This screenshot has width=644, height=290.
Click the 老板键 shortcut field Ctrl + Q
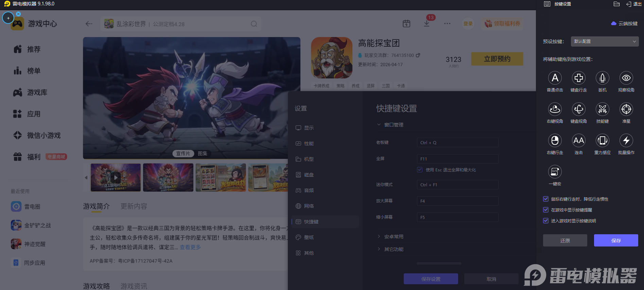point(458,142)
